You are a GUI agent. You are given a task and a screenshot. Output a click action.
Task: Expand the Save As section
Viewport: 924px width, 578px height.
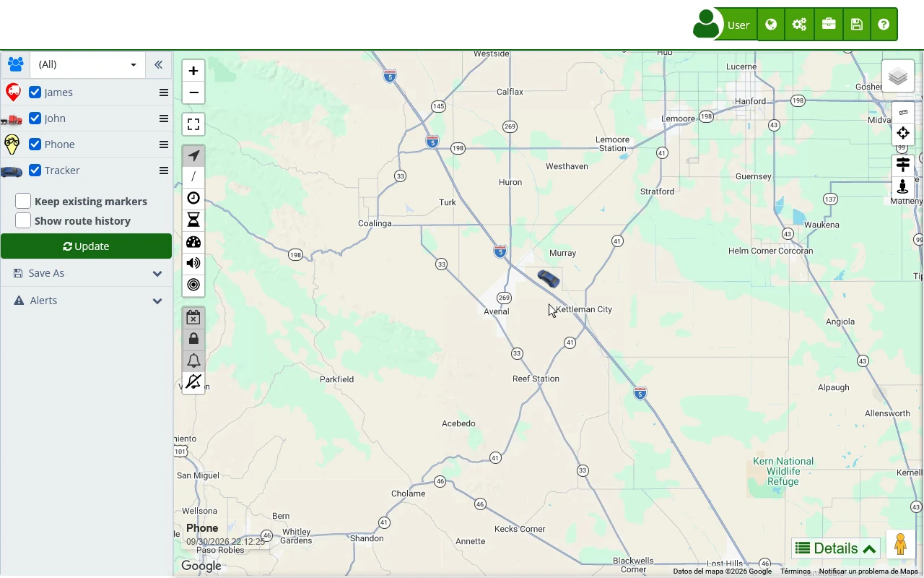click(87, 273)
